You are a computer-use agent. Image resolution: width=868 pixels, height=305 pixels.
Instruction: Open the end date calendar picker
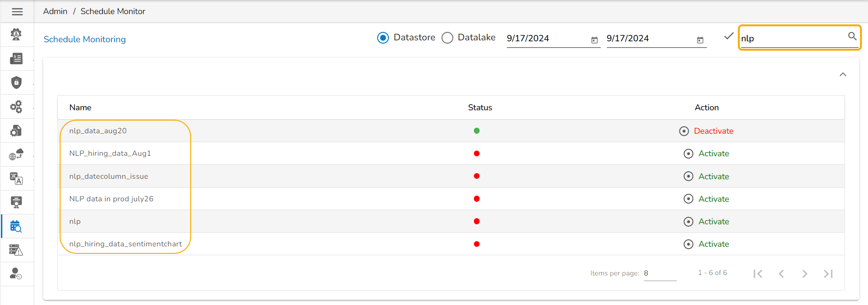coord(700,40)
